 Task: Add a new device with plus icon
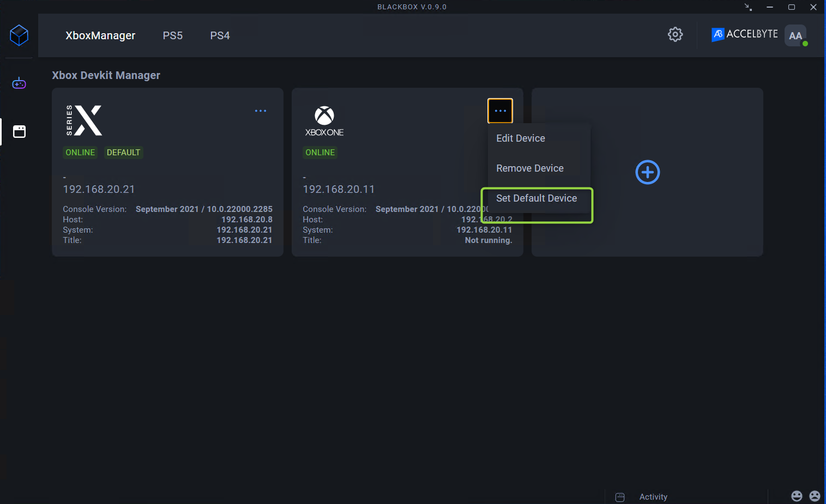point(648,172)
